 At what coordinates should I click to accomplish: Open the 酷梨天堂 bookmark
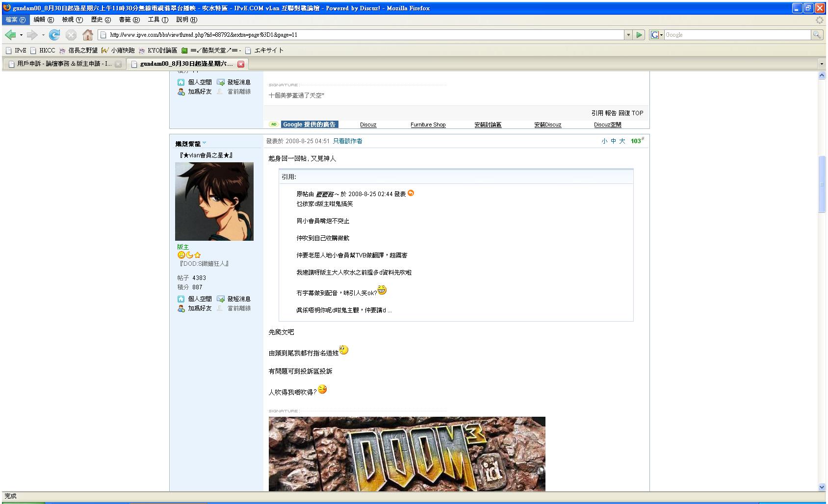[211, 50]
